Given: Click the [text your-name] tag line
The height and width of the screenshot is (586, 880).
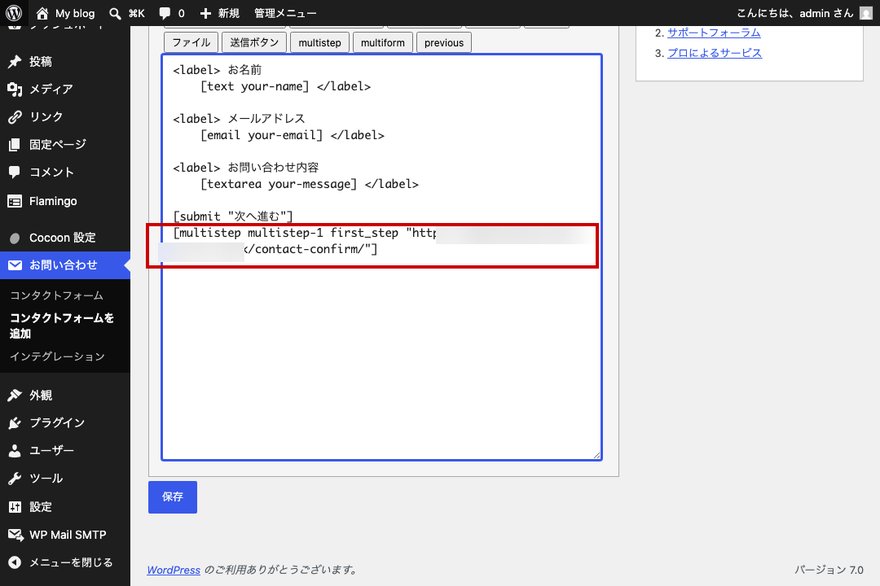Looking at the screenshot, I should pyautogui.click(x=285, y=86).
